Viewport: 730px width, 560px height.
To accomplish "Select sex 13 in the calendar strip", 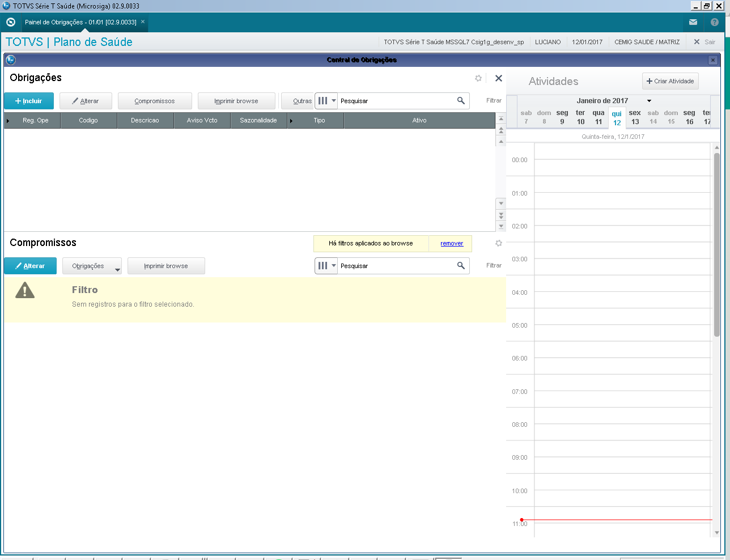I will 635,117.
